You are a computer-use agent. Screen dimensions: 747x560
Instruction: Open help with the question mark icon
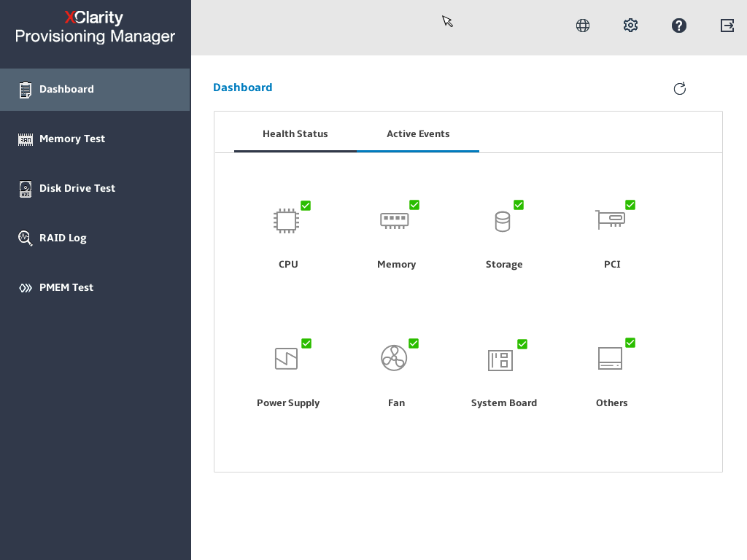tap(679, 26)
